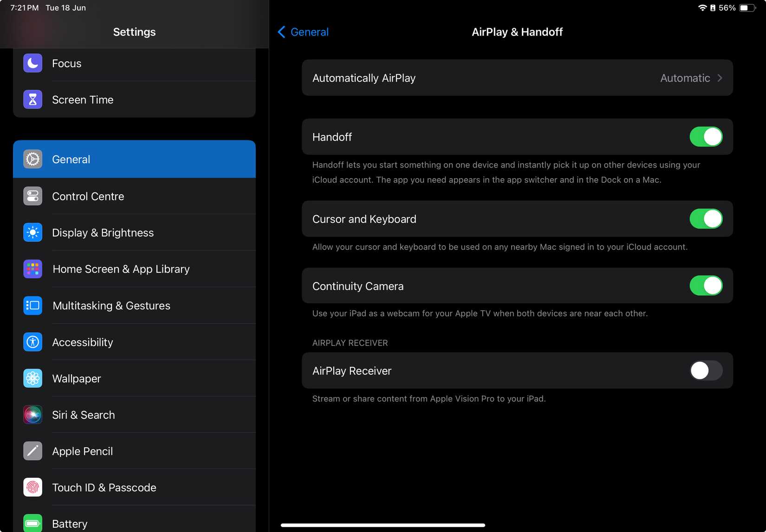Select the Accessibility figure icon

click(32, 342)
